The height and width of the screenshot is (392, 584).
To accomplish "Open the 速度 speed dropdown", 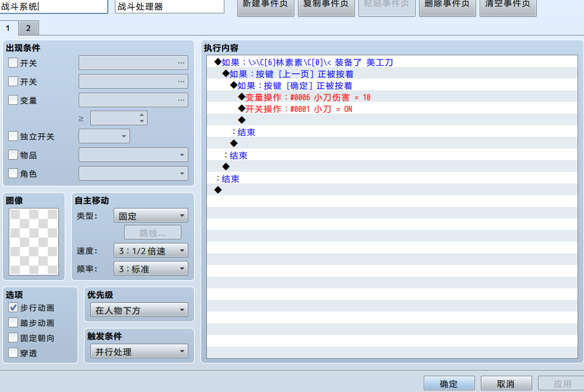I will pos(151,250).
